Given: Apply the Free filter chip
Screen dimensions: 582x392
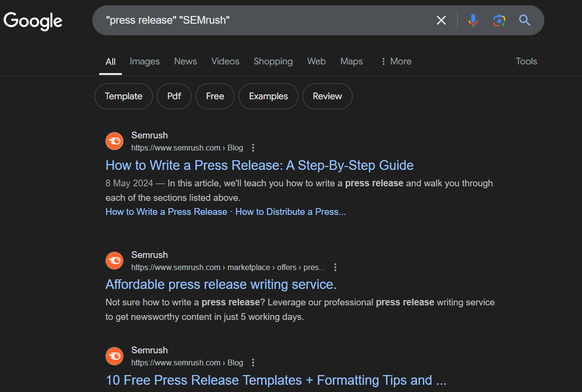Looking at the screenshot, I should tap(215, 96).
